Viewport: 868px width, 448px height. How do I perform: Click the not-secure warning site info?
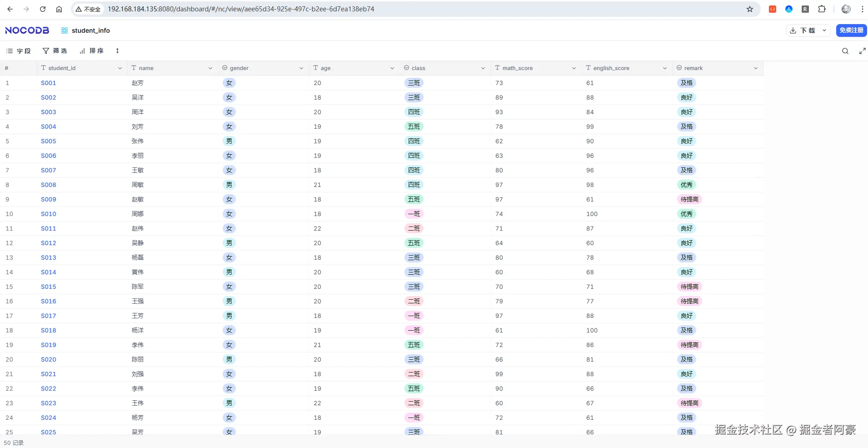88,9
